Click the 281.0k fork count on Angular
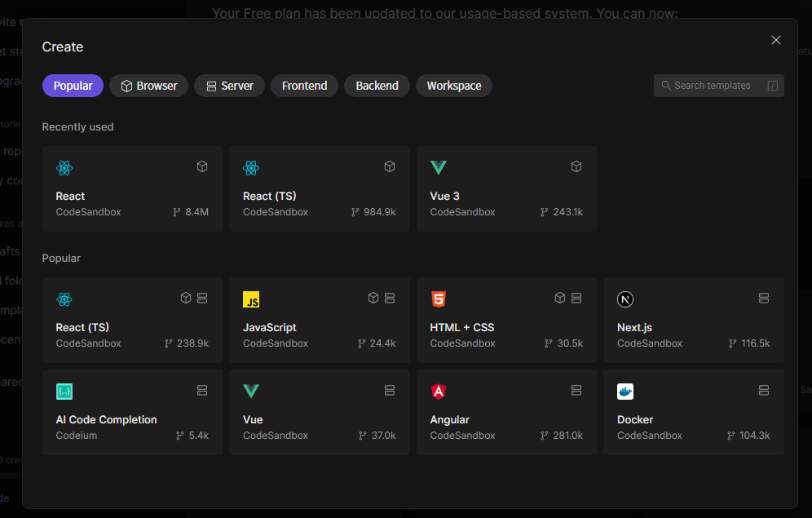Image resolution: width=812 pixels, height=518 pixels. click(x=567, y=436)
